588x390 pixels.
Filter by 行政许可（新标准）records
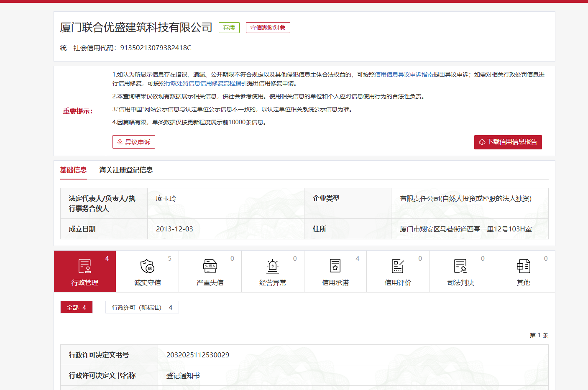click(142, 308)
